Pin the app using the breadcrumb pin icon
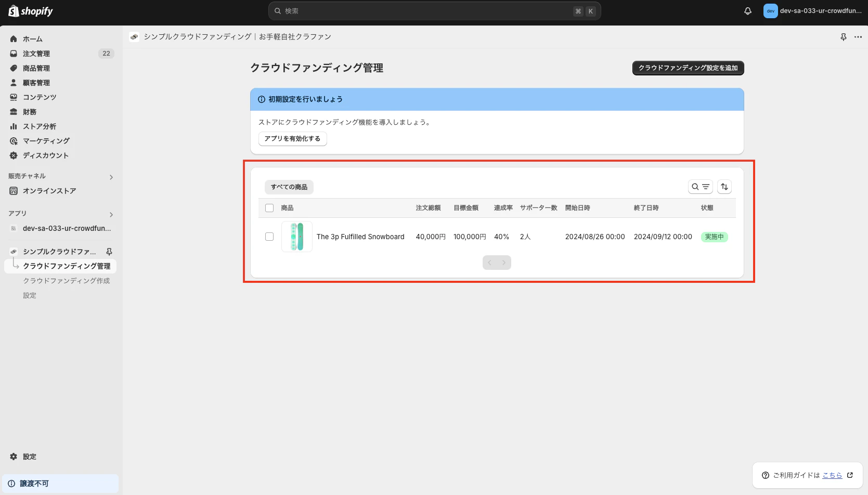The width and height of the screenshot is (868, 495). click(x=843, y=36)
